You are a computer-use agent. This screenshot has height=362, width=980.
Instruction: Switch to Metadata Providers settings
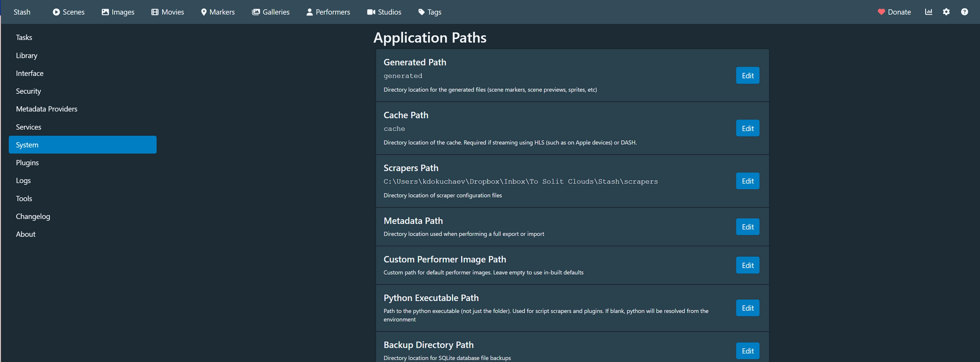click(x=47, y=109)
